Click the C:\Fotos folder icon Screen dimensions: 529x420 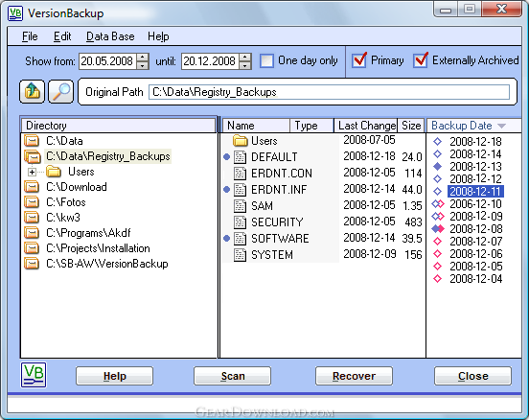pyautogui.click(x=32, y=202)
